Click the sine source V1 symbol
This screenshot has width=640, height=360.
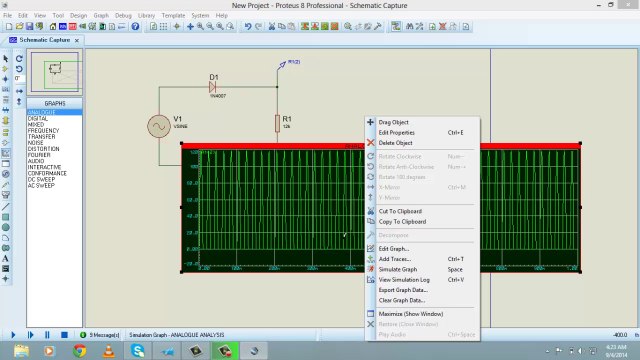pos(159,126)
